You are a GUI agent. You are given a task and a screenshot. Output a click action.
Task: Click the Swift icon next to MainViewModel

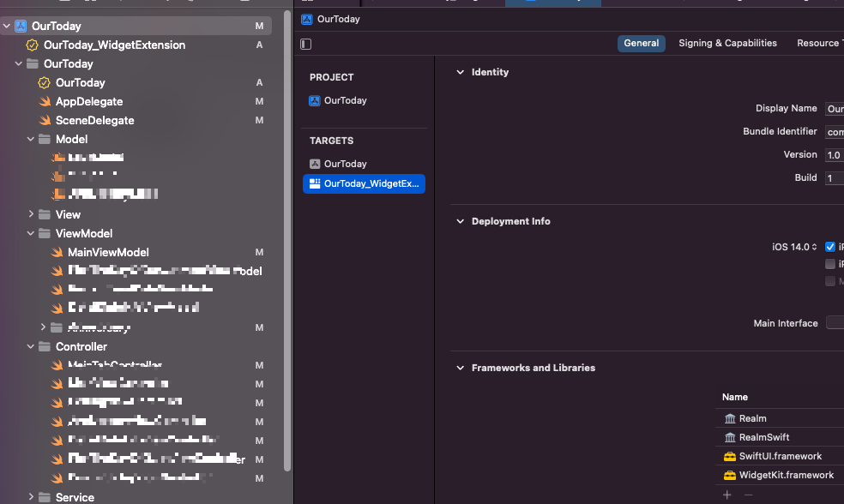57,252
